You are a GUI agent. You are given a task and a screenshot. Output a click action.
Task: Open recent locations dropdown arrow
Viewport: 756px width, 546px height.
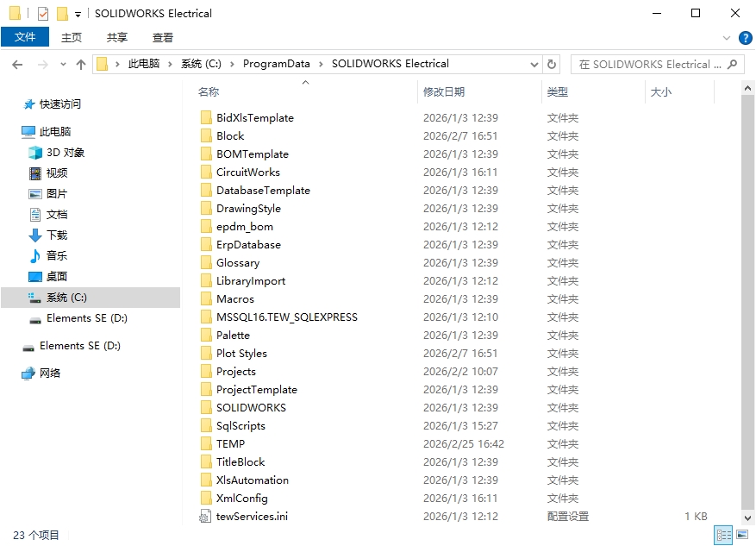[x=63, y=64]
